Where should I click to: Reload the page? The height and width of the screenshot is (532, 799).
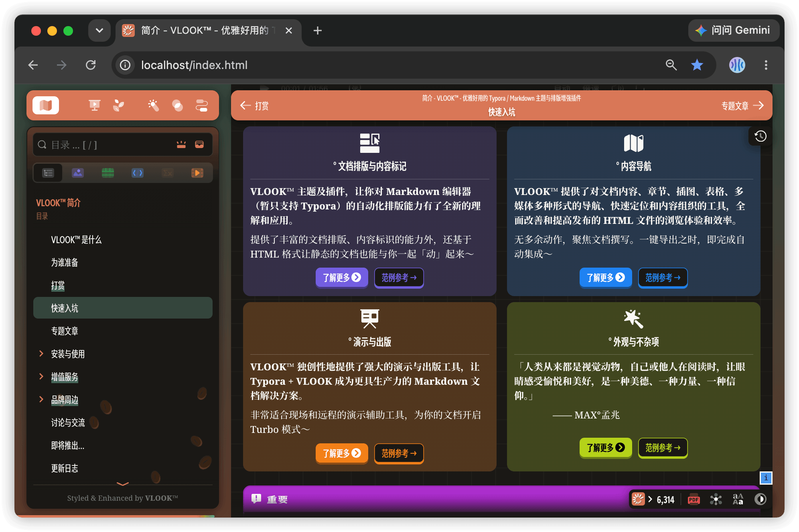91,65
